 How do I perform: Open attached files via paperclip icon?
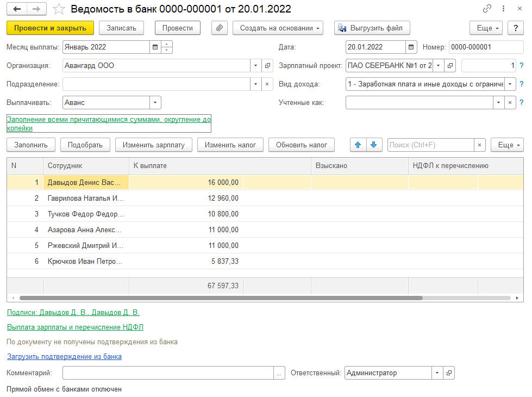coord(220,28)
